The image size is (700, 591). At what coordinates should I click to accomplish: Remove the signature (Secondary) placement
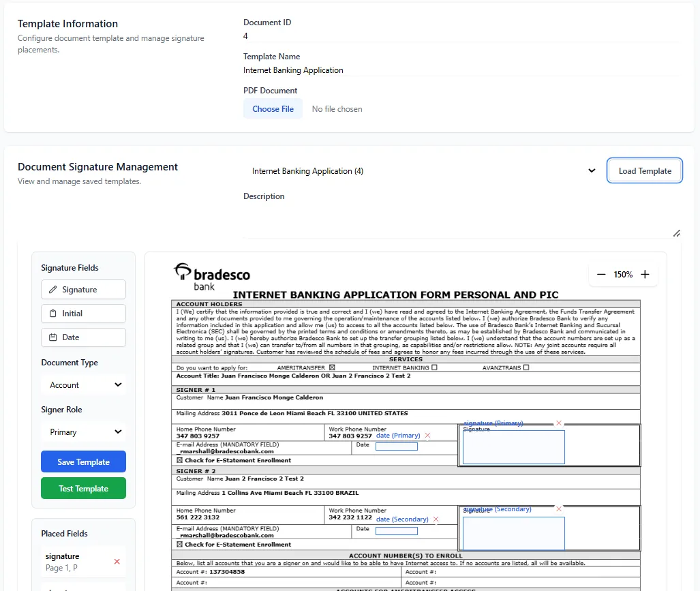(x=559, y=509)
